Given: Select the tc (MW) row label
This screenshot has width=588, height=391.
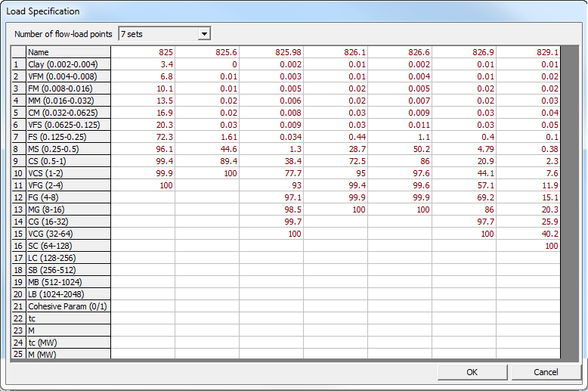Looking at the screenshot, I should click(x=68, y=343).
